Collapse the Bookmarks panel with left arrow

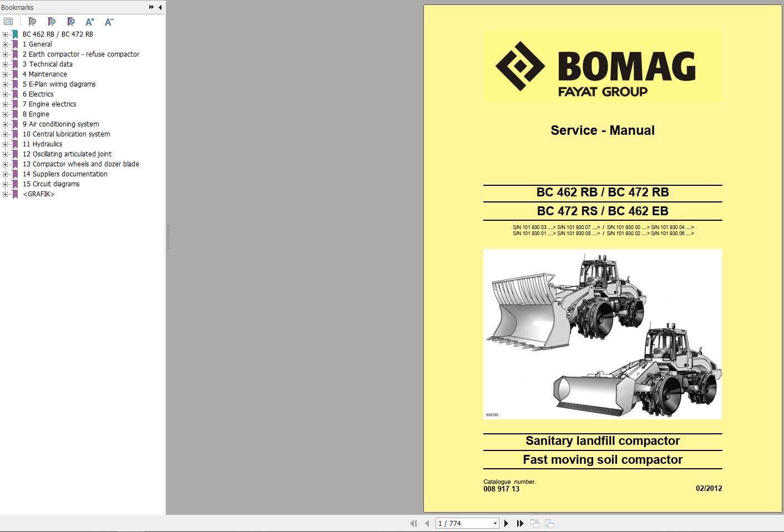tap(160, 7)
